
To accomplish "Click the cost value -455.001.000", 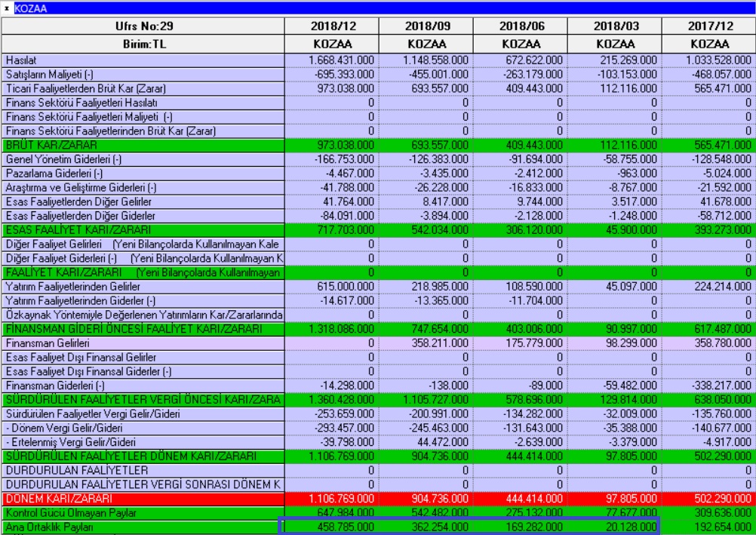I will pyautogui.click(x=426, y=74).
